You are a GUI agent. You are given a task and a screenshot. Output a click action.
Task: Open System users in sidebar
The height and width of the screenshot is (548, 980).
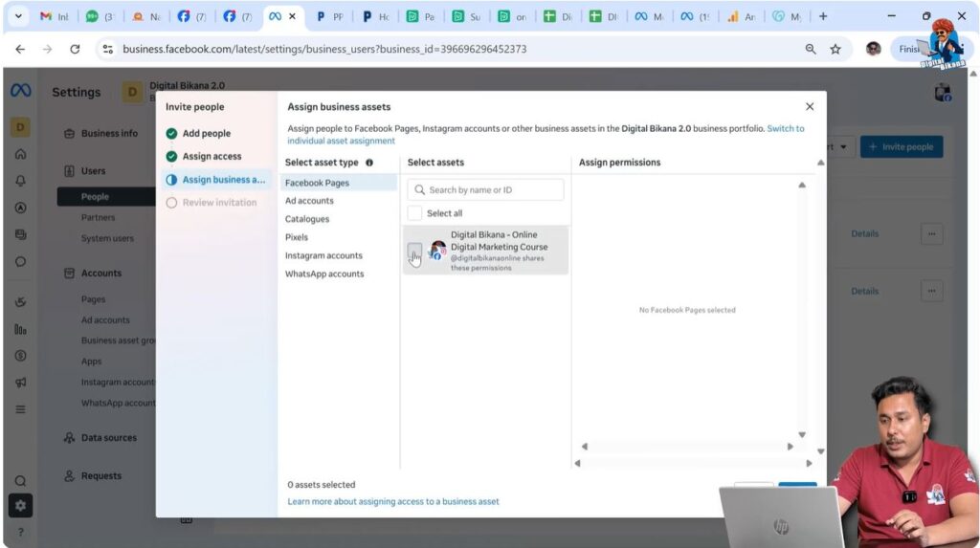pyautogui.click(x=107, y=238)
